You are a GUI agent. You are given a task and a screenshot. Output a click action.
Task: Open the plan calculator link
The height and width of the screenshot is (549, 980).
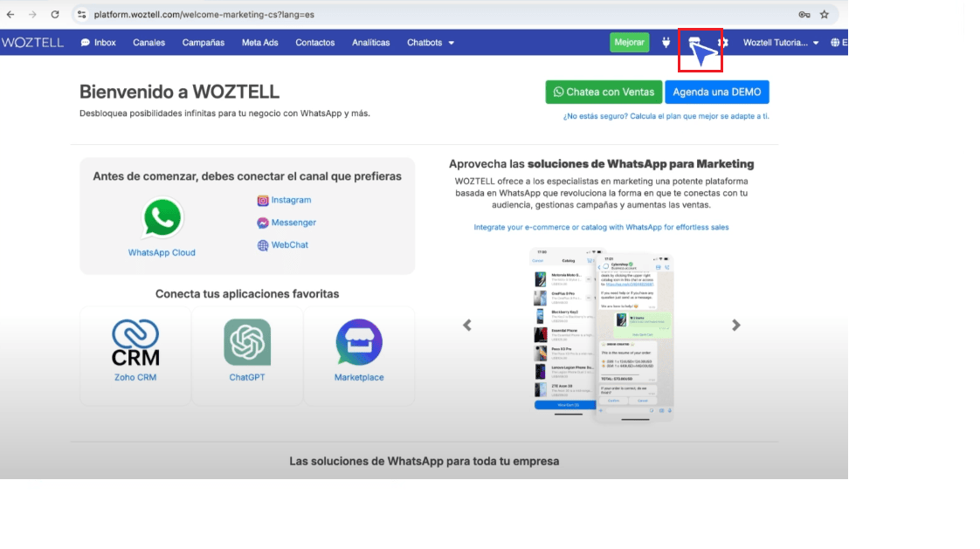(666, 116)
